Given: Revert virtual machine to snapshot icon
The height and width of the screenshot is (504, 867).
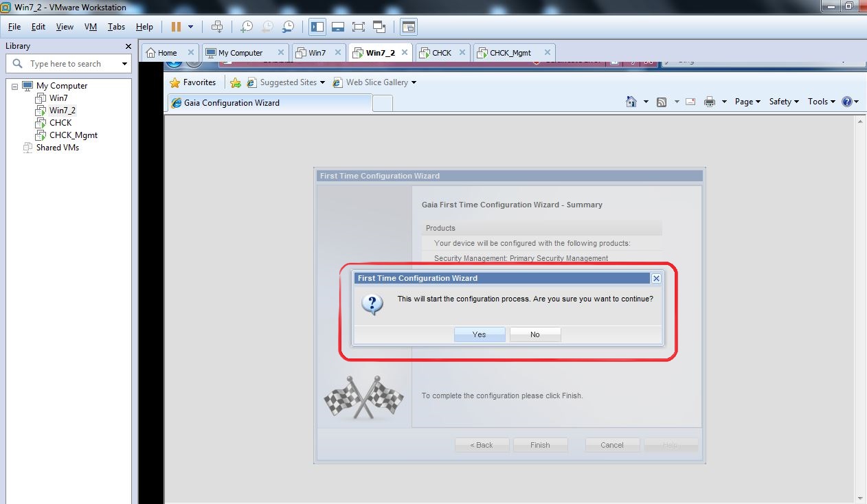Looking at the screenshot, I should (x=267, y=27).
